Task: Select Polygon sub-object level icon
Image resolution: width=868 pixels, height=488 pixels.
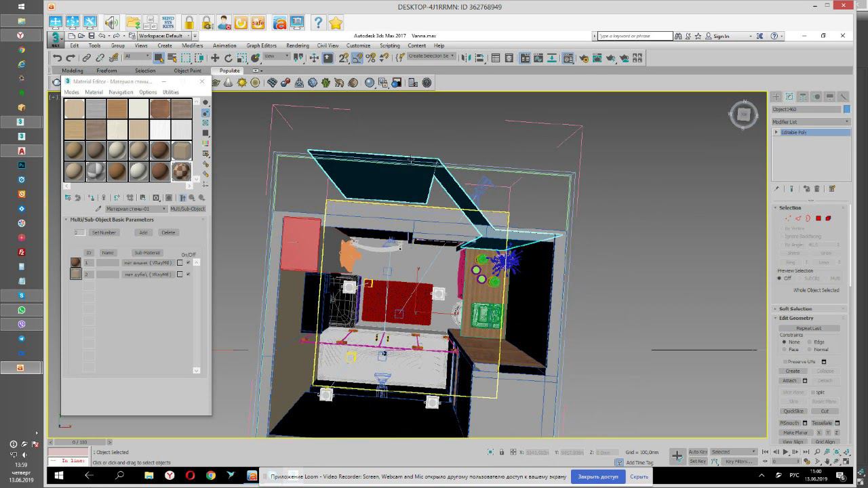Action: tap(818, 218)
